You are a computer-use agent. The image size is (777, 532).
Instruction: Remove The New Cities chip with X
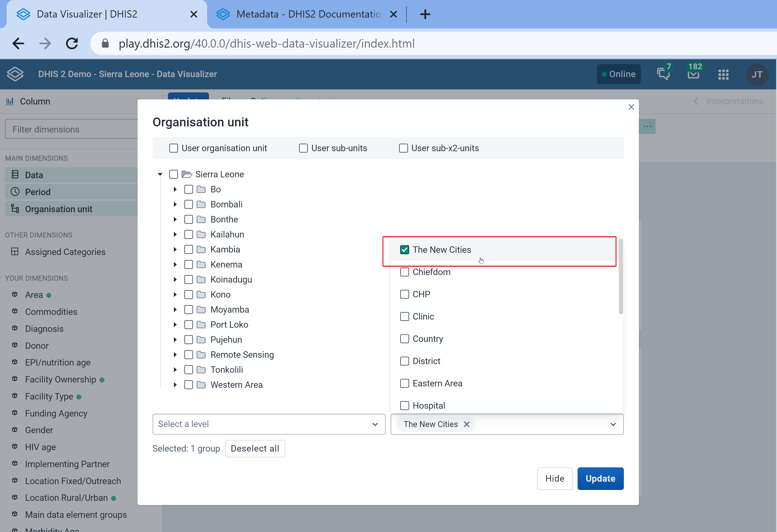coord(466,424)
